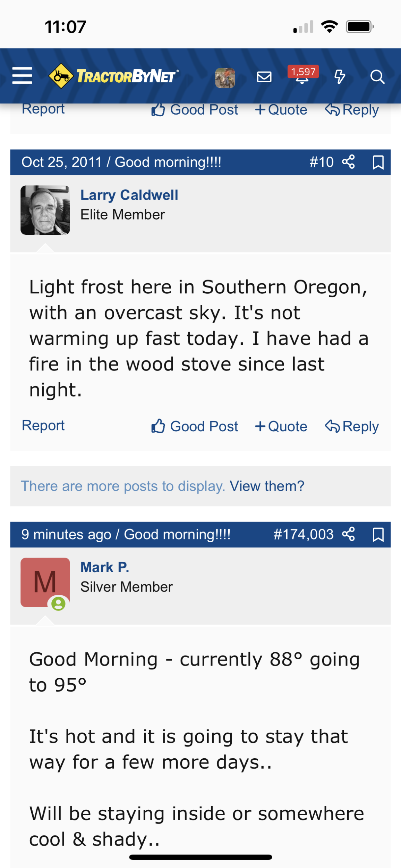Viewport: 401px width, 868px height.
Task: Expand hidden posts with View them?
Action: click(267, 486)
